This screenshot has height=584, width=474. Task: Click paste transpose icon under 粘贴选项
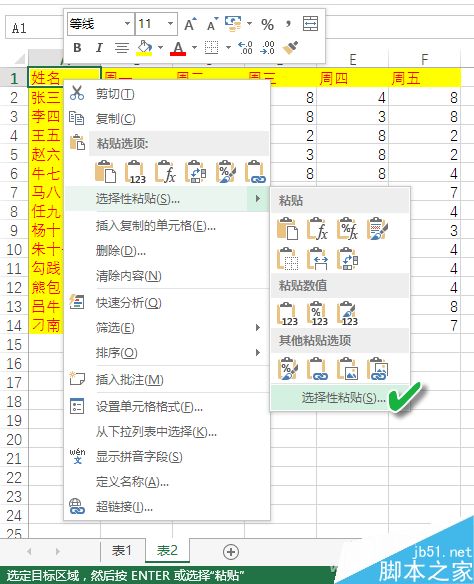(x=196, y=172)
